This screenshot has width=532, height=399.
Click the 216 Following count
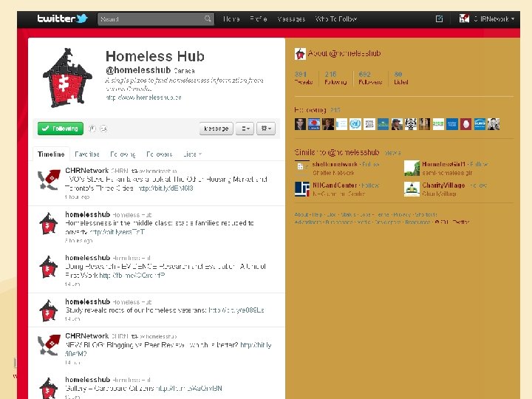click(335, 78)
